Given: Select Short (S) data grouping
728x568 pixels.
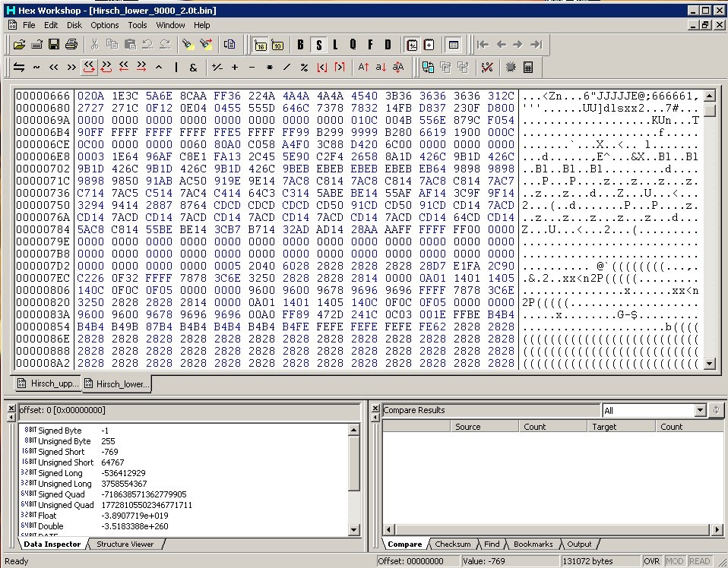Looking at the screenshot, I should point(318,45).
